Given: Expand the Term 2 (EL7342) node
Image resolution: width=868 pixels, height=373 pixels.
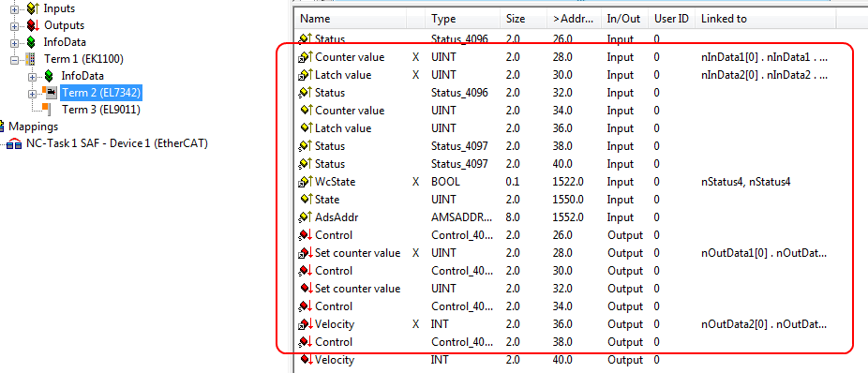Looking at the screenshot, I should coord(32,93).
